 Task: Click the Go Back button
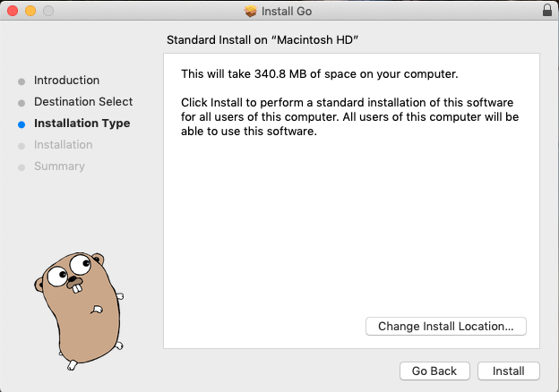[434, 371]
